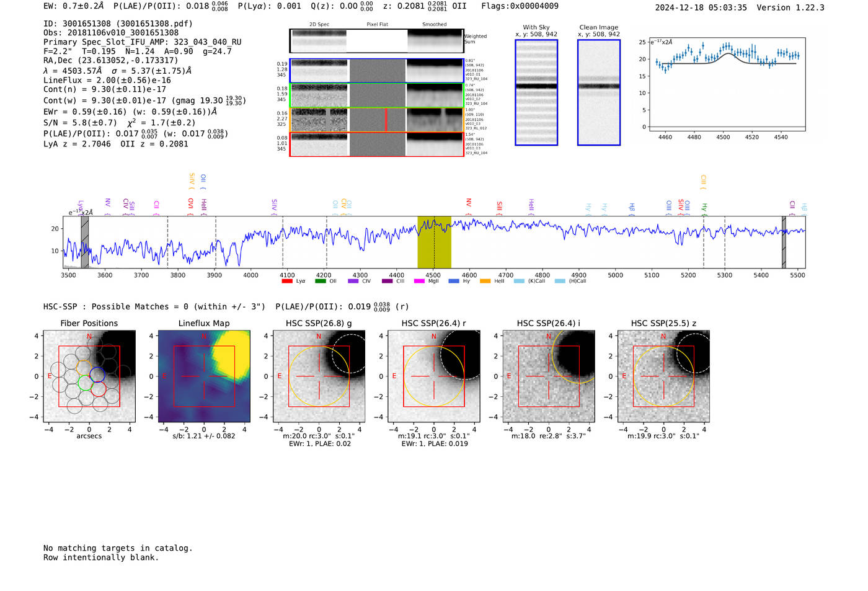Click the 'Obs: 20181106v010_3001651308' line
The image size is (868, 591).
(111, 33)
